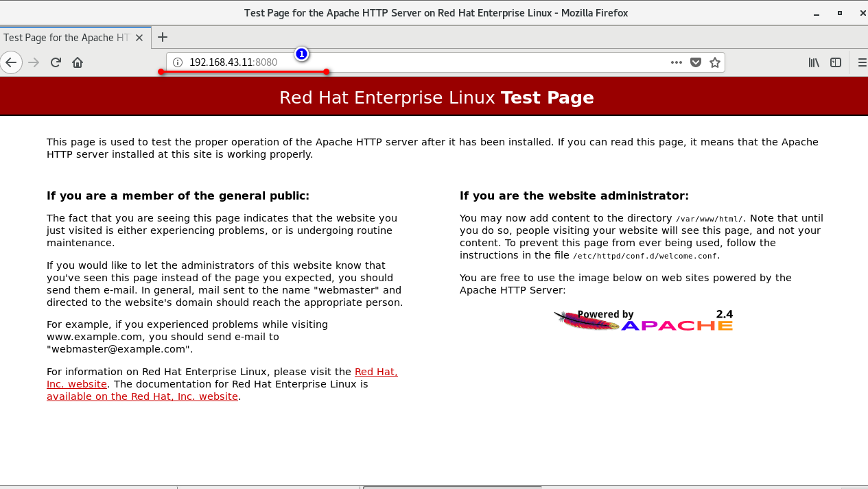Click the Forward arrow navigation button

[34, 62]
